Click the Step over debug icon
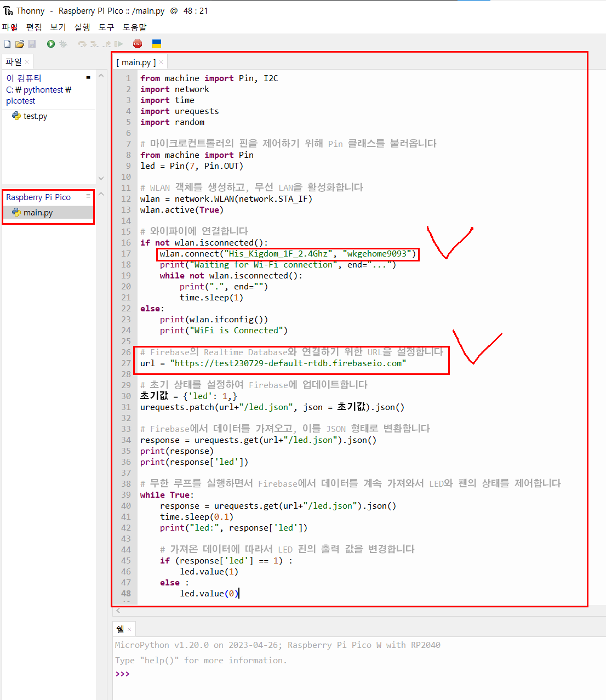The image size is (606, 700). click(82, 44)
